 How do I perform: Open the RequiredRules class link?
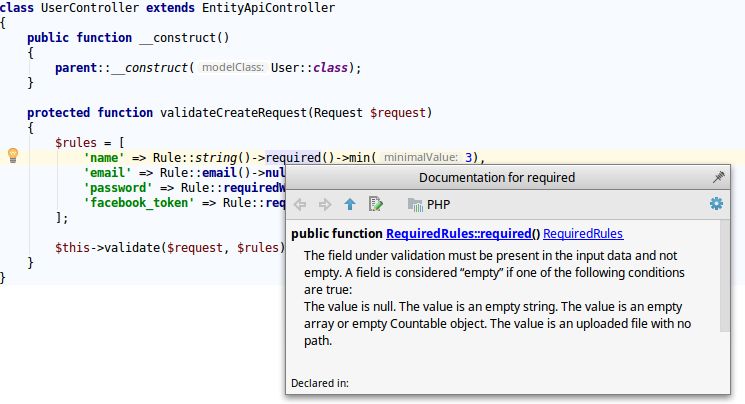pos(583,234)
